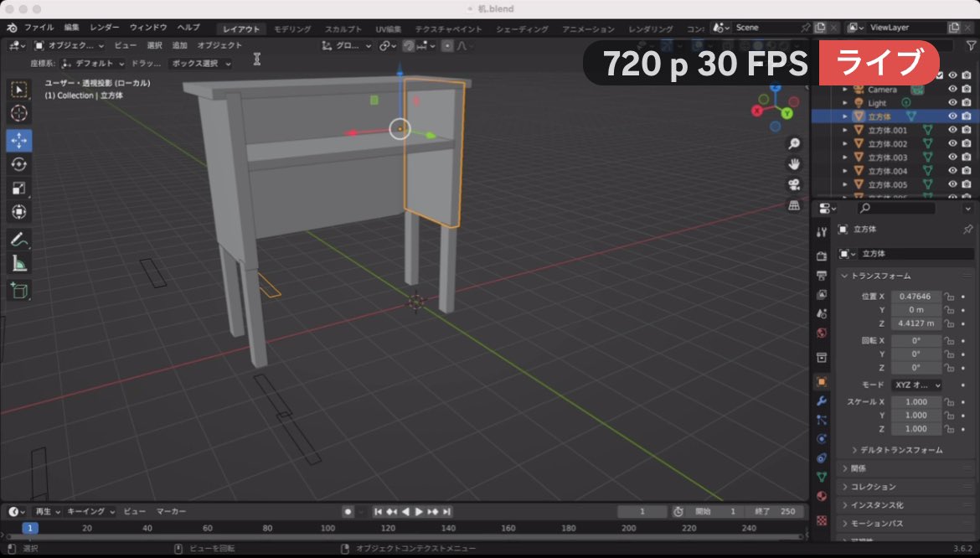Disable rendering for 立方体.005
This screenshot has width=980, height=558.
(x=967, y=184)
